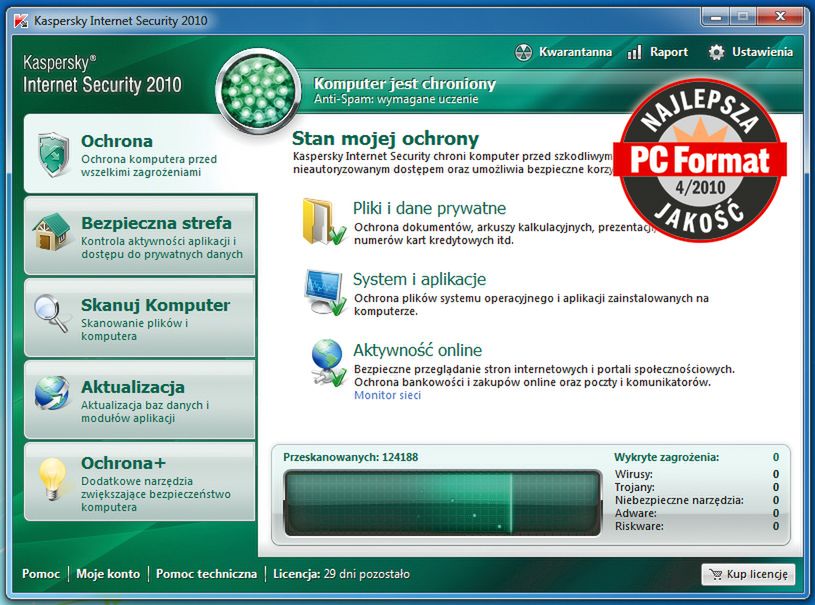The width and height of the screenshot is (815, 605).
Task: Click the Monitor sieci link
Action: pos(387,395)
